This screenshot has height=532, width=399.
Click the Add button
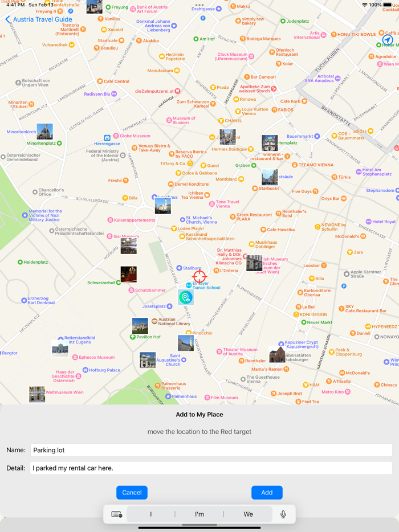click(x=267, y=492)
